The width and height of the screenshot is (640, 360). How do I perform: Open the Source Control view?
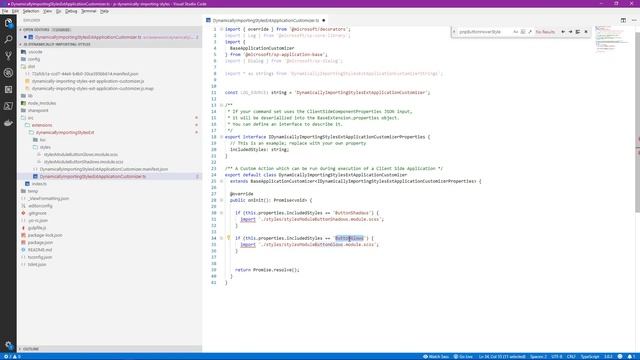click(x=8, y=56)
